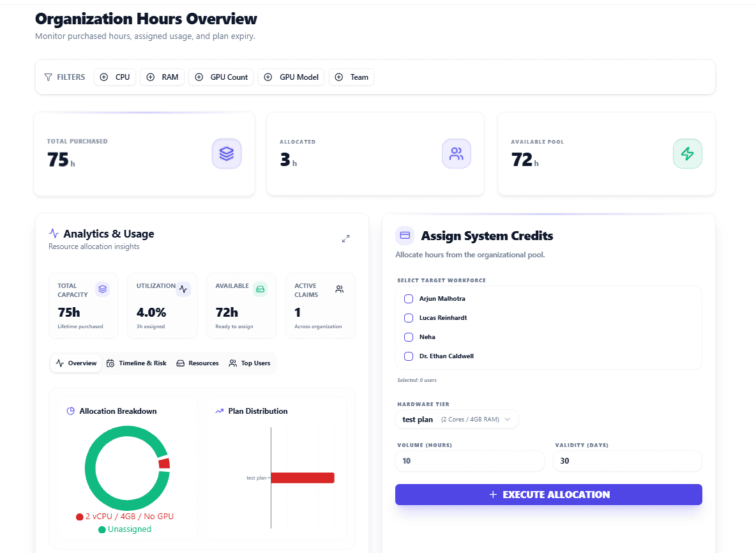
Task: Click the trend icon by Plan Distribution
Action: click(220, 411)
